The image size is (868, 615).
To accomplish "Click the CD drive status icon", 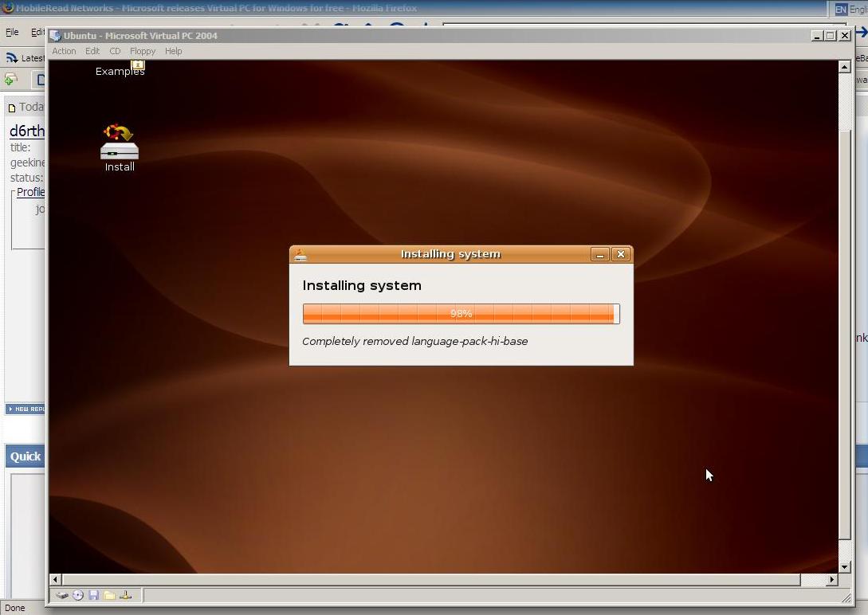I will pos(78,596).
